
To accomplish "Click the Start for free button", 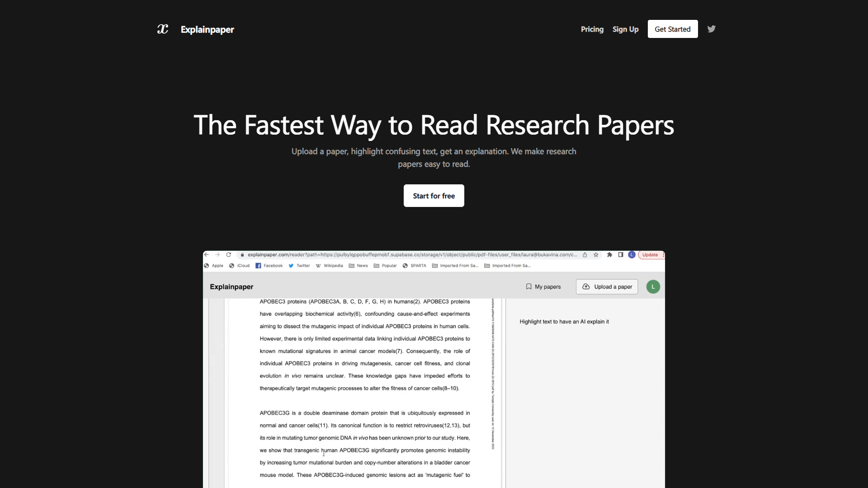I will pos(434,196).
